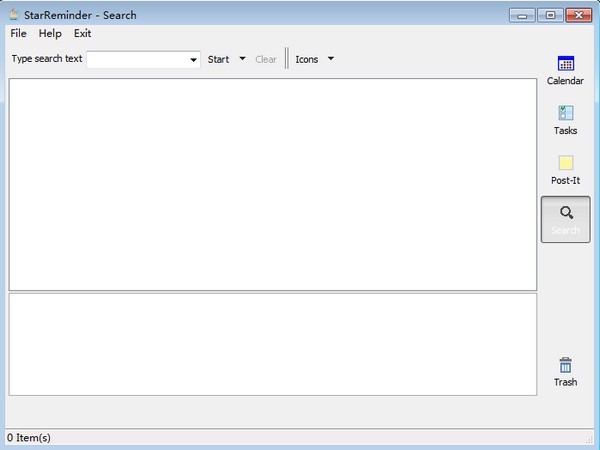Click the Clear button in the toolbar

(266, 59)
